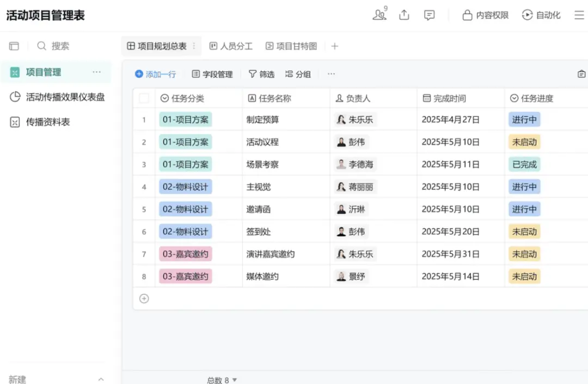Viewport: 588px width, 384px height.
Task: Collapse the sidebar using the panel icon
Action: (x=14, y=46)
